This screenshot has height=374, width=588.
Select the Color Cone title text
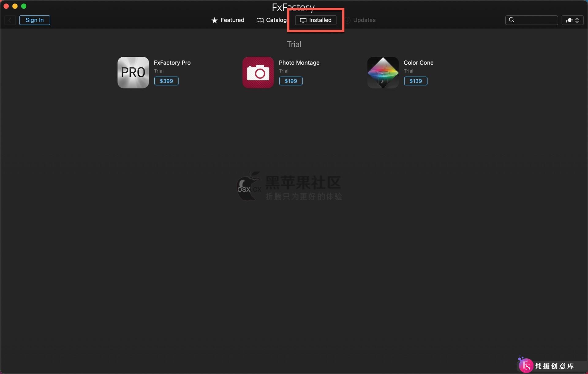point(419,63)
